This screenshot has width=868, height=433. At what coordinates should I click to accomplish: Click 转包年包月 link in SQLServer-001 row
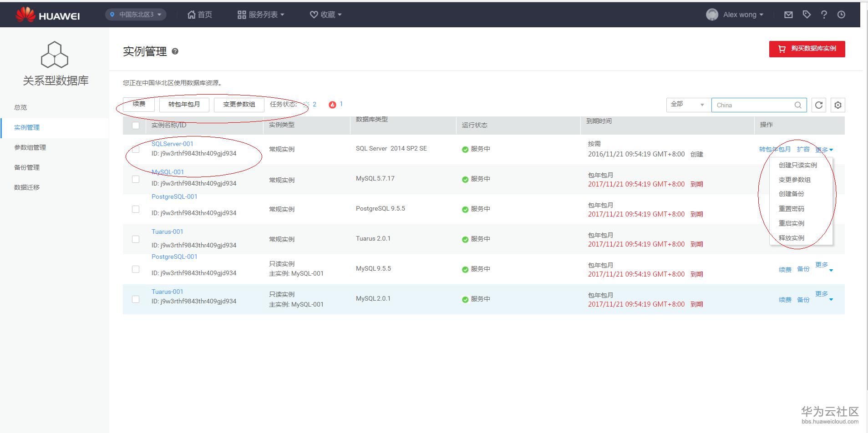click(x=775, y=150)
